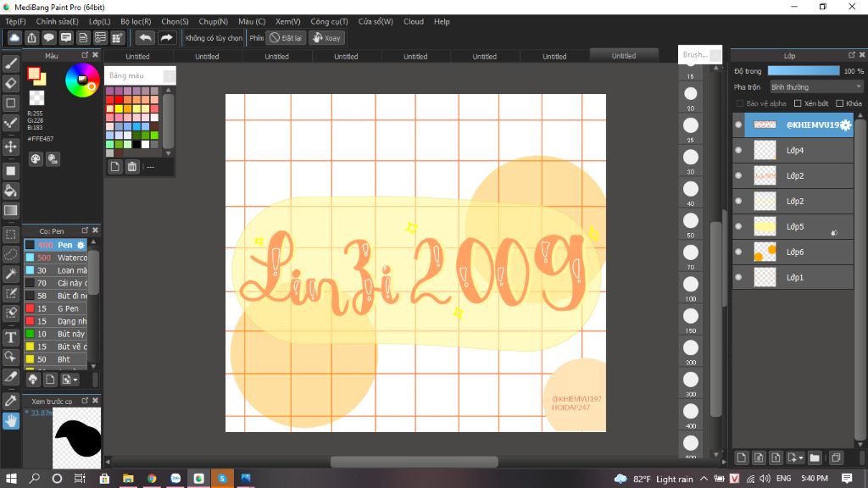Image resolution: width=868 pixels, height=488 pixels.
Task: Select the Bucket fill tool
Action: 10,191
